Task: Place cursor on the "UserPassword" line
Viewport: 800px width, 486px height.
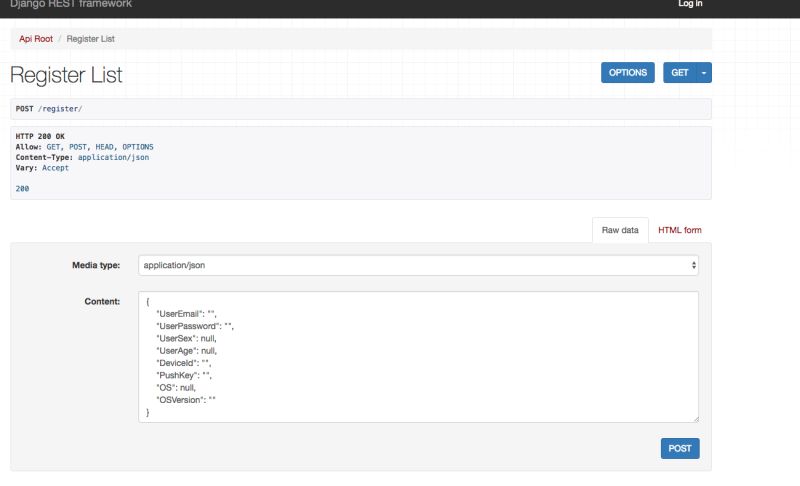Action: [195, 326]
